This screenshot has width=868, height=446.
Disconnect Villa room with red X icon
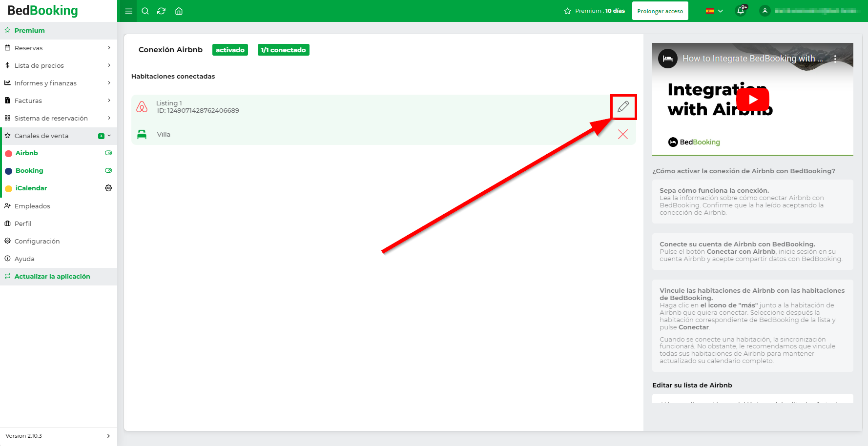(623, 134)
